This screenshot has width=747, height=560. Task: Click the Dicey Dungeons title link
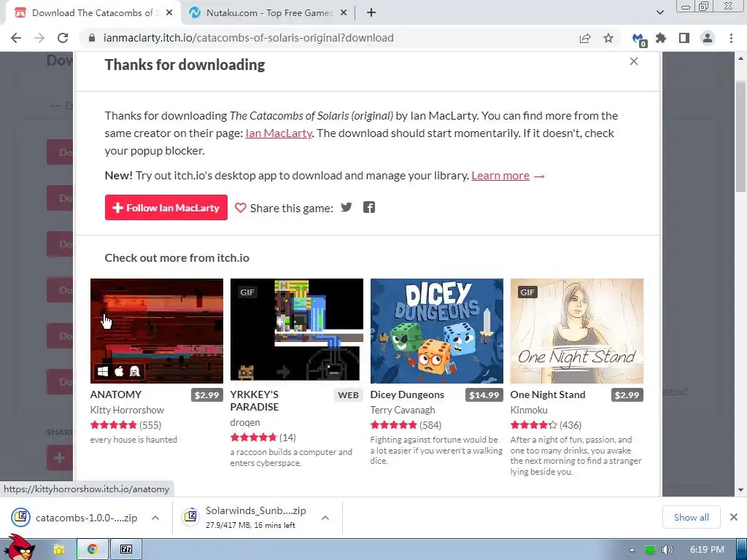[x=407, y=394]
